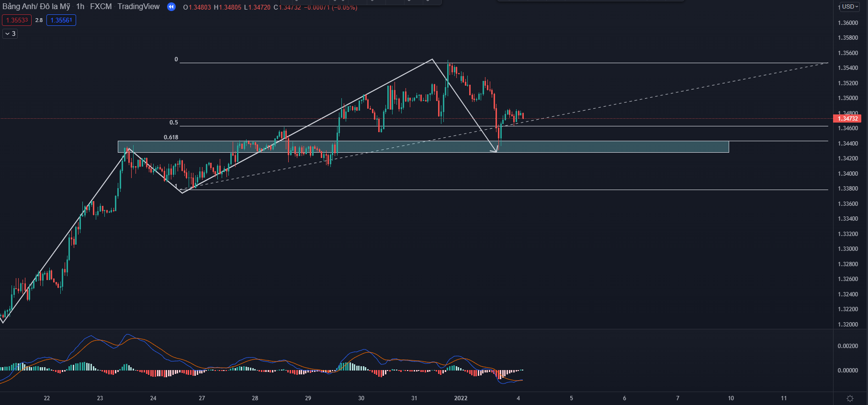This screenshot has height=405, width=868.
Task: Click the blue replay rewind icon
Action: coord(171,7)
